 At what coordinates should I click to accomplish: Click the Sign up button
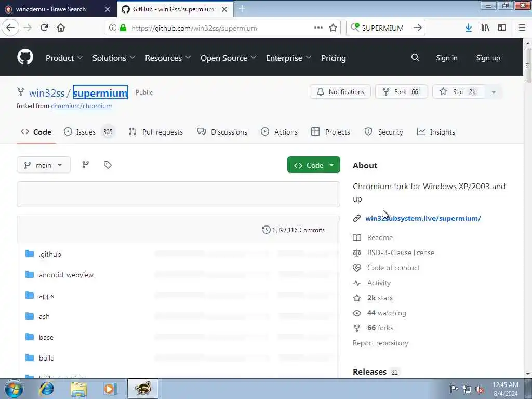tap(488, 58)
